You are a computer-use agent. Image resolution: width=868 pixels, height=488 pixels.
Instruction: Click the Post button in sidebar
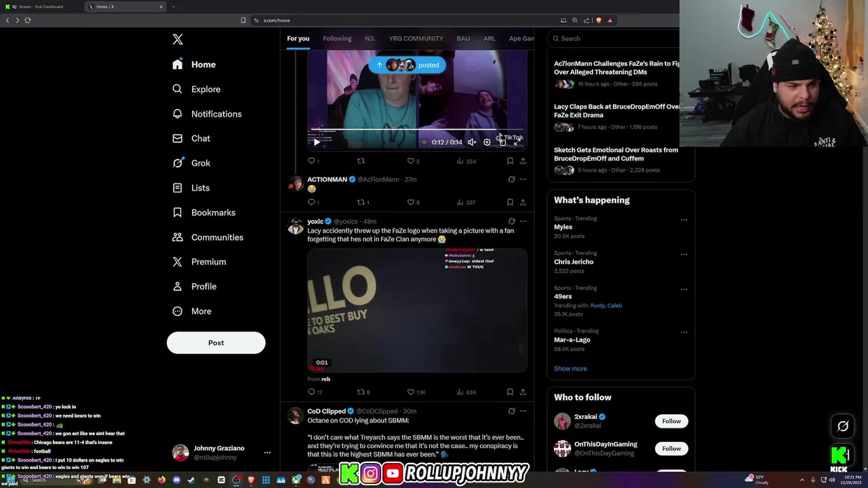click(216, 343)
